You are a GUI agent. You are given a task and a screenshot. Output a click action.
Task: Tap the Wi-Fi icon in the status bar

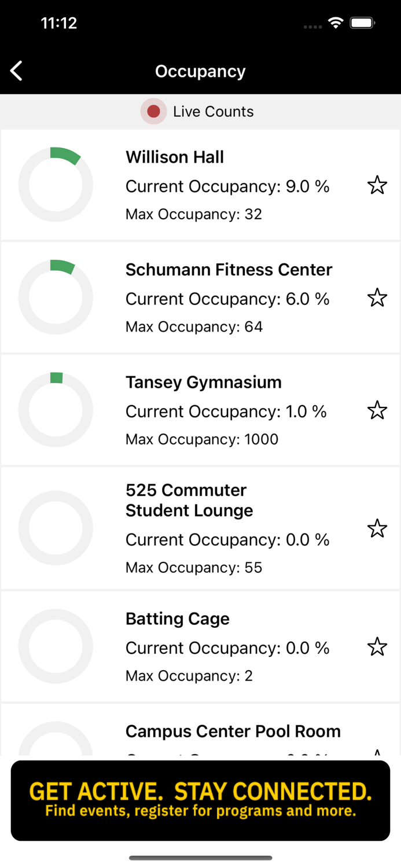click(337, 23)
